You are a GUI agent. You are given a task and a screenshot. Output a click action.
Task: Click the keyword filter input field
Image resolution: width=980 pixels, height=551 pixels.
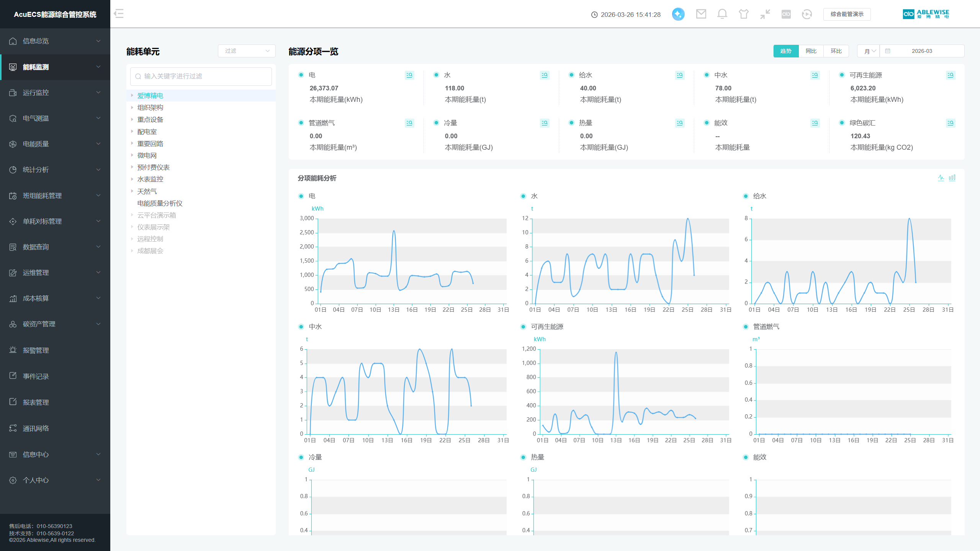coord(201,76)
